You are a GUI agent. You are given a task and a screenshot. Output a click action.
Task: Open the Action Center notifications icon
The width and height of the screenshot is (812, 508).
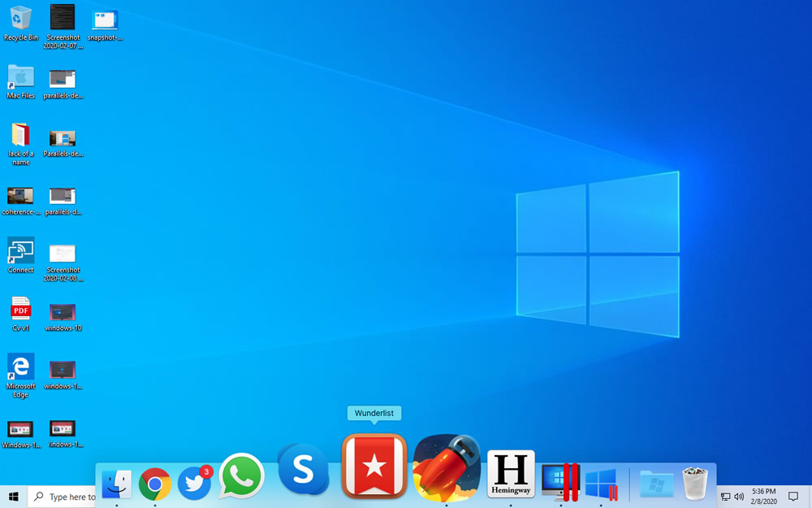793,497
